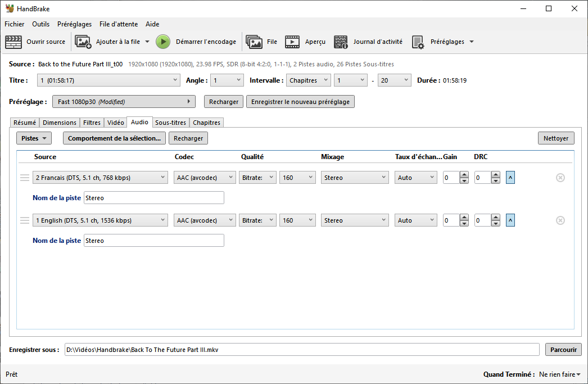Collapse the English track details
Image resolution: width=588 pixels, height=384 pixels.
click(x=510, y=220)
